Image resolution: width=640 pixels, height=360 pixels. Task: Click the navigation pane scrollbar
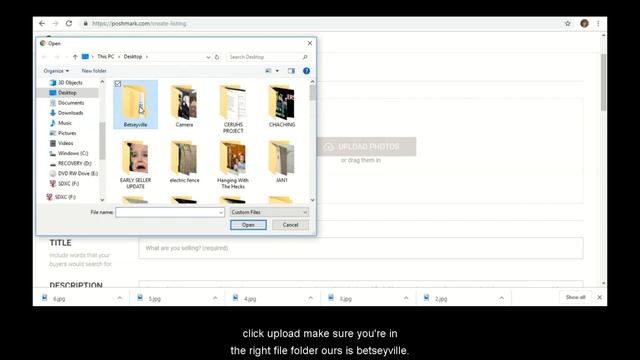(102, 140)
